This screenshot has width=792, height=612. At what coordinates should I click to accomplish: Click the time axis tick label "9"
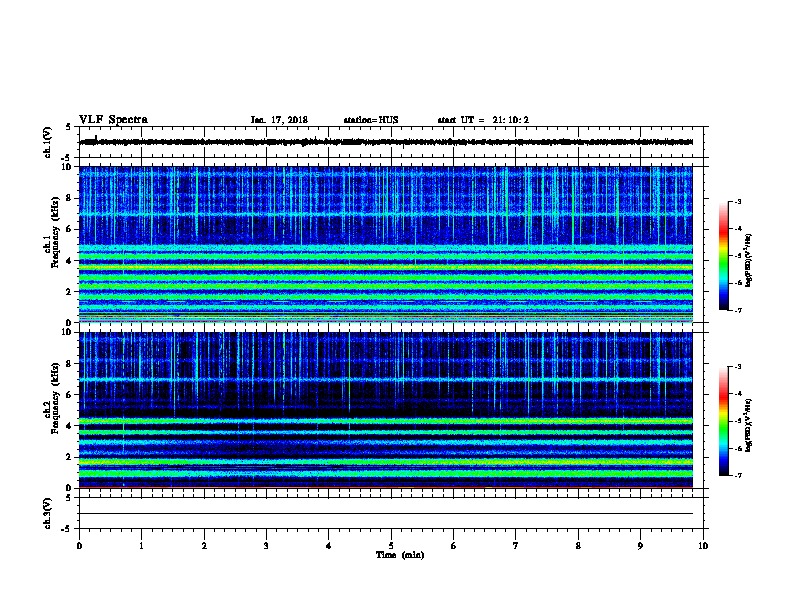pos(640,546)
